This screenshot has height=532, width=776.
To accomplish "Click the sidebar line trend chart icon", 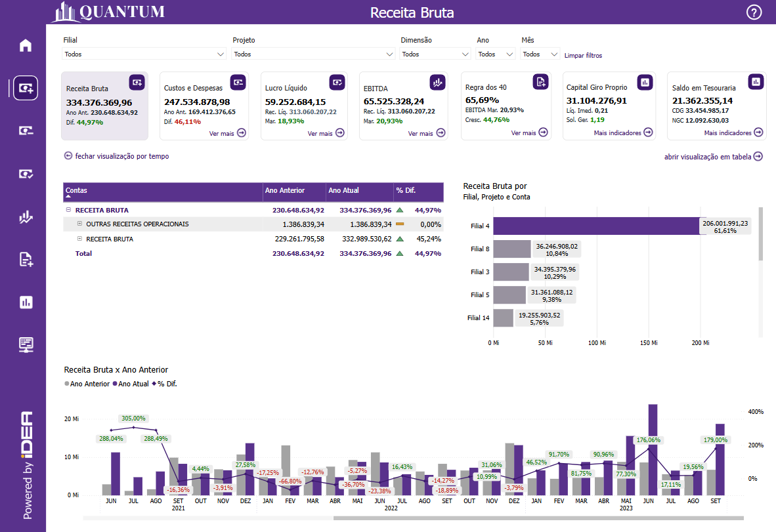I will coord(26,217).
